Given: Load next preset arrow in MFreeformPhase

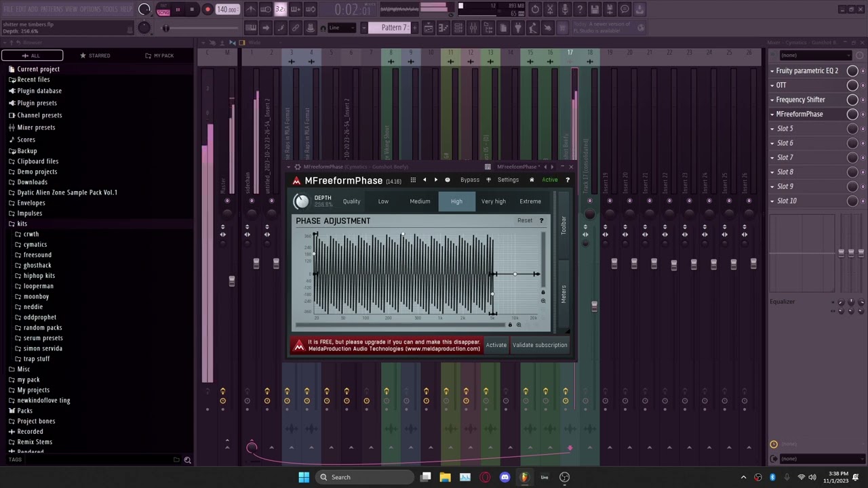Looking at the screenshot, I should click(436, 180).
